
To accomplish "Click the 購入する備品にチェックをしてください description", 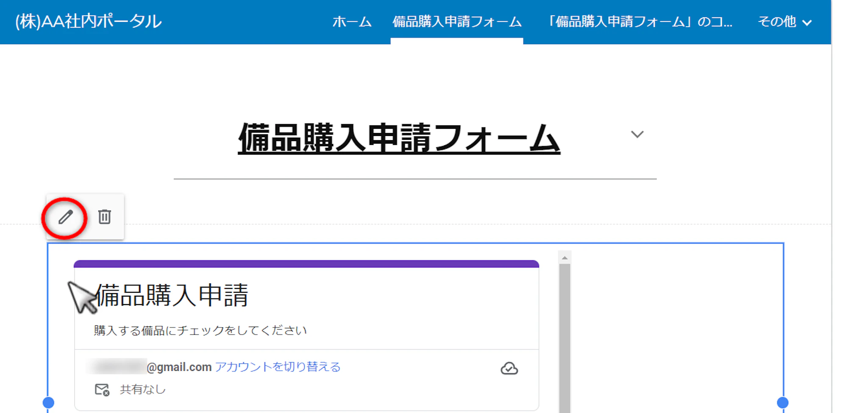I will pyautogui.click(x=200, y=330).
